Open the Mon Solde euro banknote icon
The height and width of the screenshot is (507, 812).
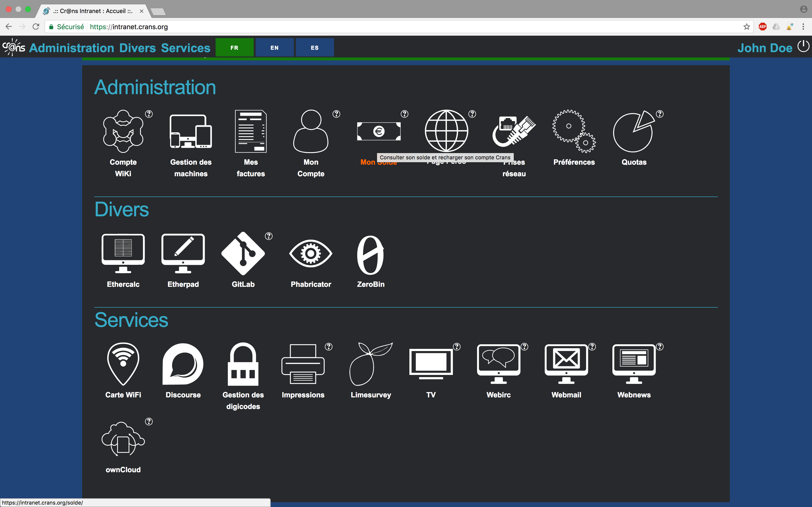378,131
